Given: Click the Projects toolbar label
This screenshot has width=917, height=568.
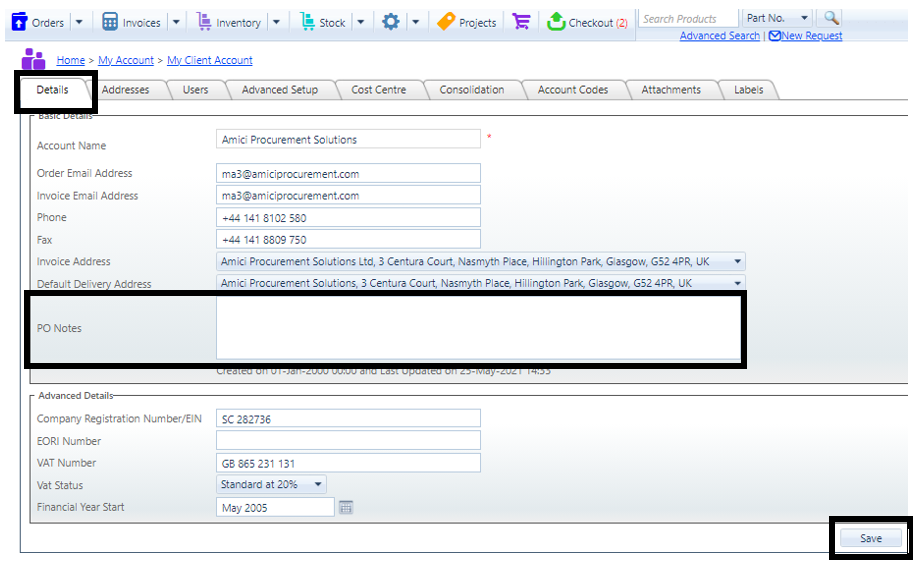Looking at the screenshot, I should (x=477, y=23).
